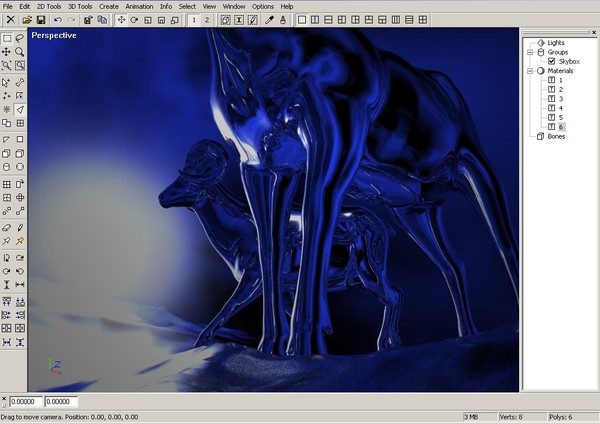Image resolution: width=600 pixels, height=424 pixels.
Task: Click the paint bucket icon next to eyedropper
Action: click(x=283, y=20)
